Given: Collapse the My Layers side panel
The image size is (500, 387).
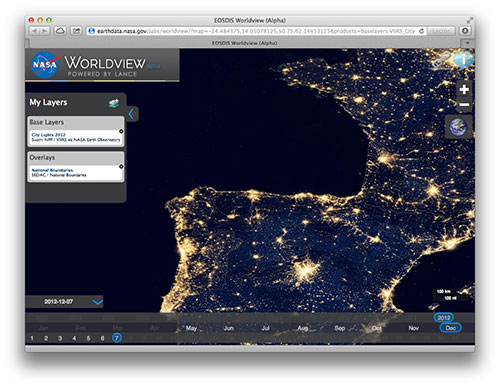Looking at the screenshot, I should pyautogui.click(x=132, y=114).
